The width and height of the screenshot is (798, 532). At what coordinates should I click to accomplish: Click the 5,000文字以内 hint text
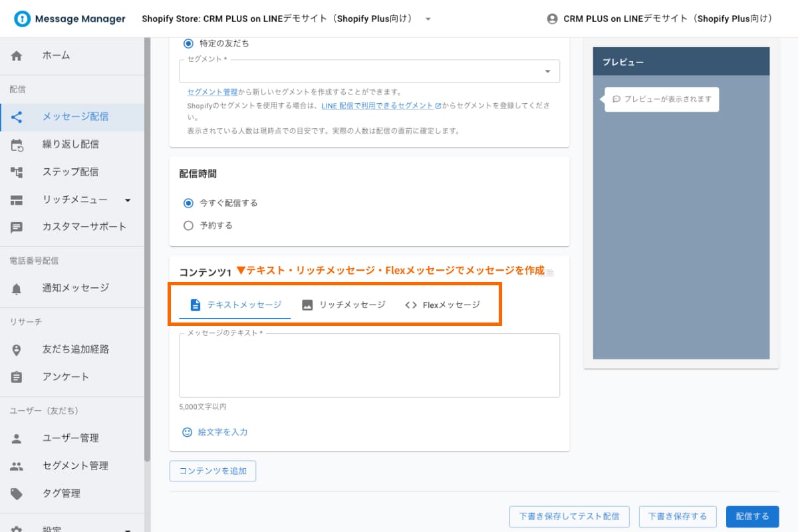pyautogui.click(x=203, y=407)
